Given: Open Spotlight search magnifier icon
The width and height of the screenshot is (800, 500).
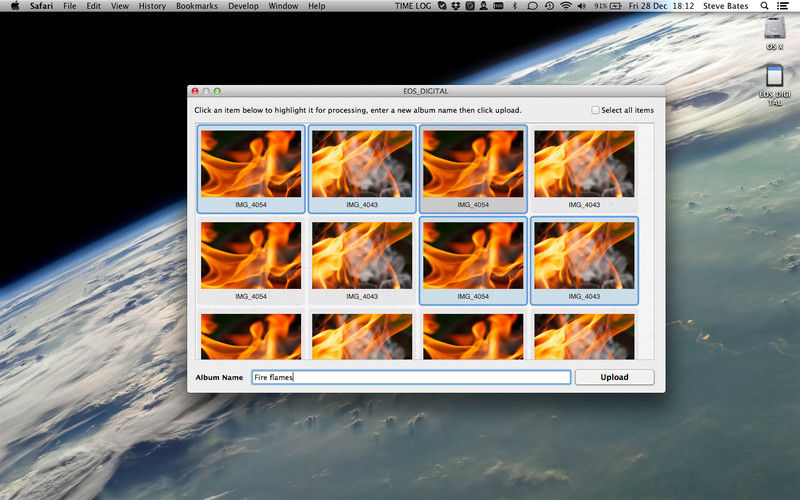Looking at the screenshot, I should [764, 6].
